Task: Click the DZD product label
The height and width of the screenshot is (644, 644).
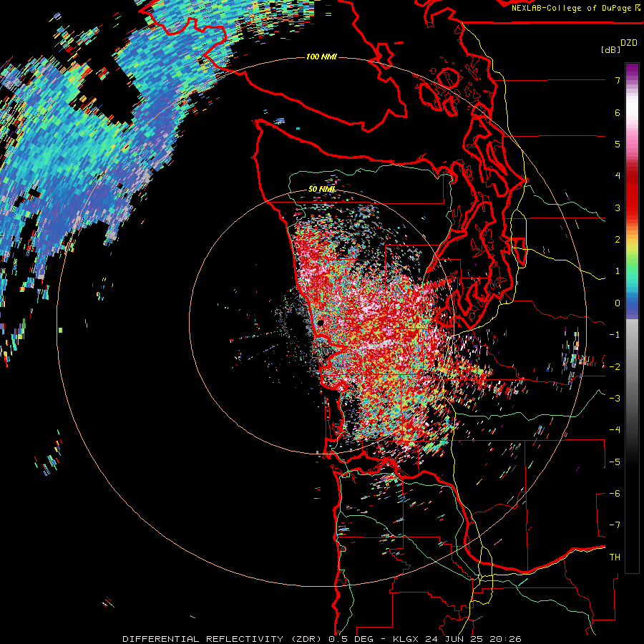Action: (629, 43)
